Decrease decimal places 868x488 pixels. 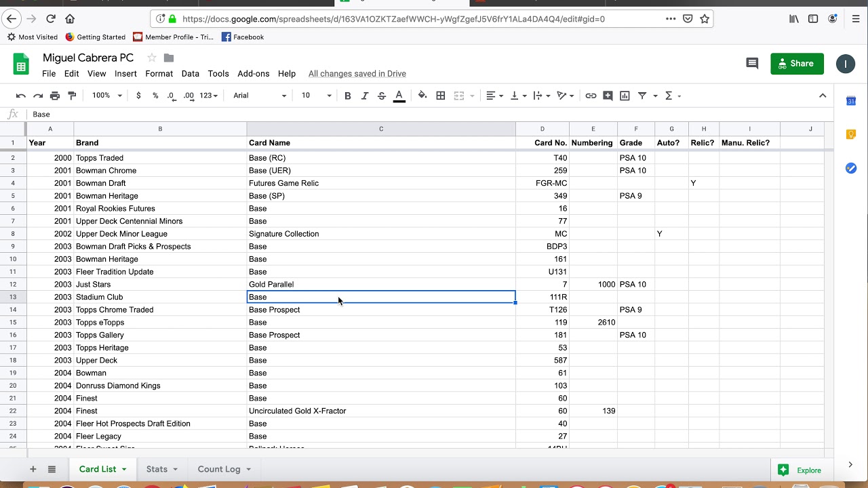click(x=172, y=96)
